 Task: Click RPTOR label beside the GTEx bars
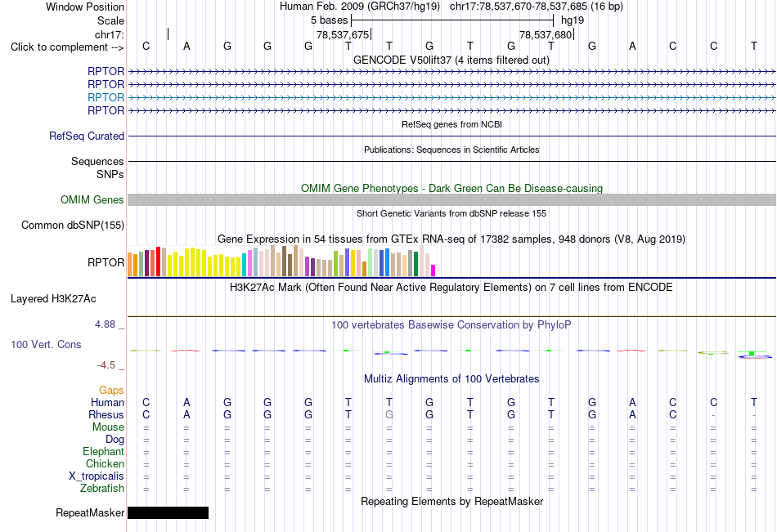pyautogui.click(x=106, y=262)
